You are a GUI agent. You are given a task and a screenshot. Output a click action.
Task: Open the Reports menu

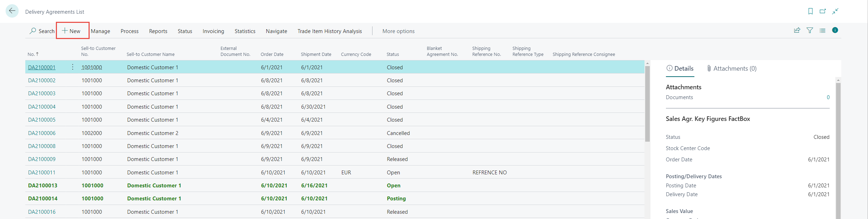click(x=158, y=31)
